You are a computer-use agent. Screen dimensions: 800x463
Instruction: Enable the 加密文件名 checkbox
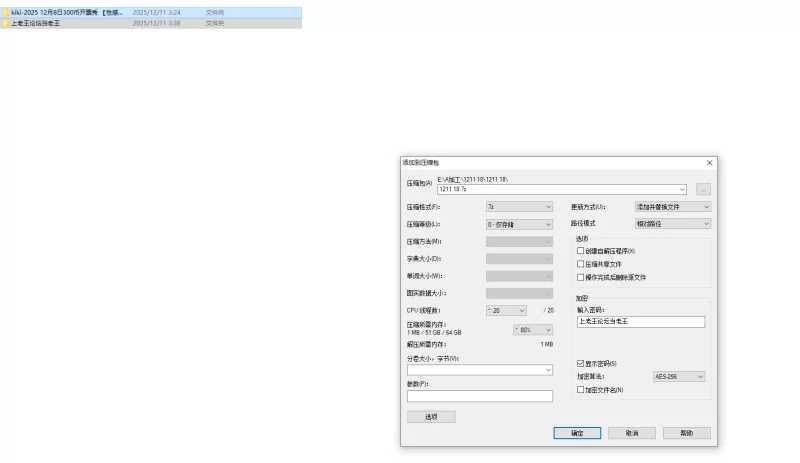(x=580, y=389)
